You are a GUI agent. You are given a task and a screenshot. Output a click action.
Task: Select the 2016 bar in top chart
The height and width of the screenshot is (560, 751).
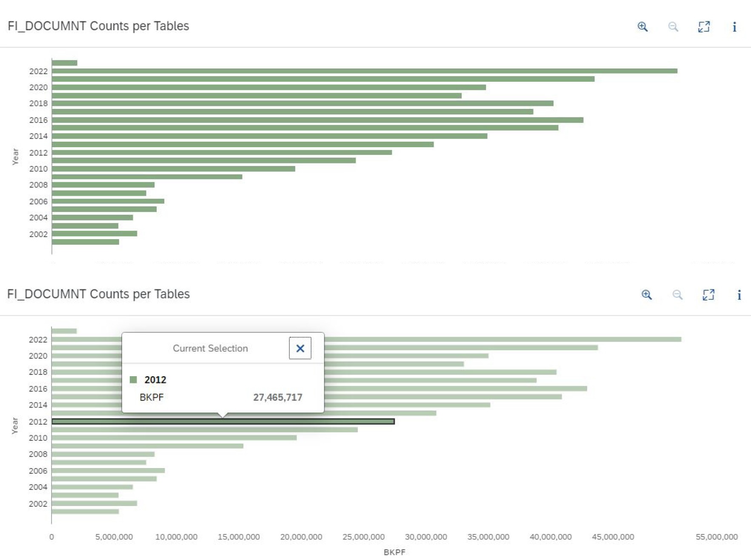point(317,120)
